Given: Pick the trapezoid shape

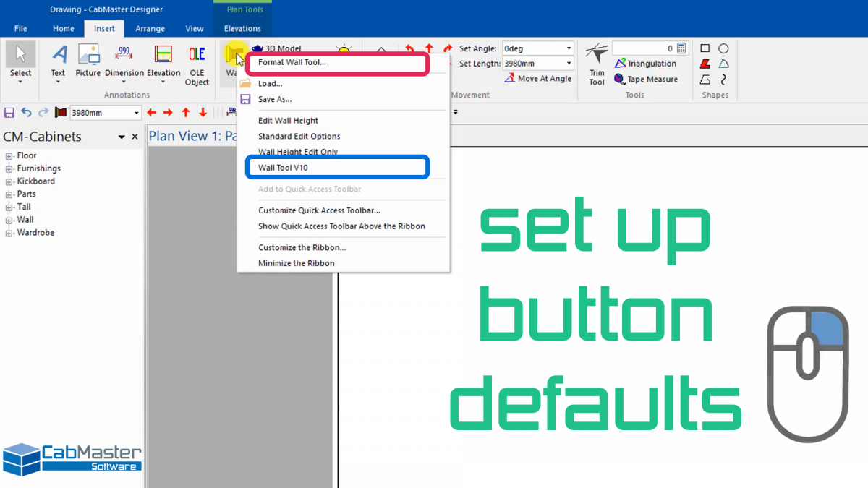Looking at the screenshot, I should click(x=705, y=80).
